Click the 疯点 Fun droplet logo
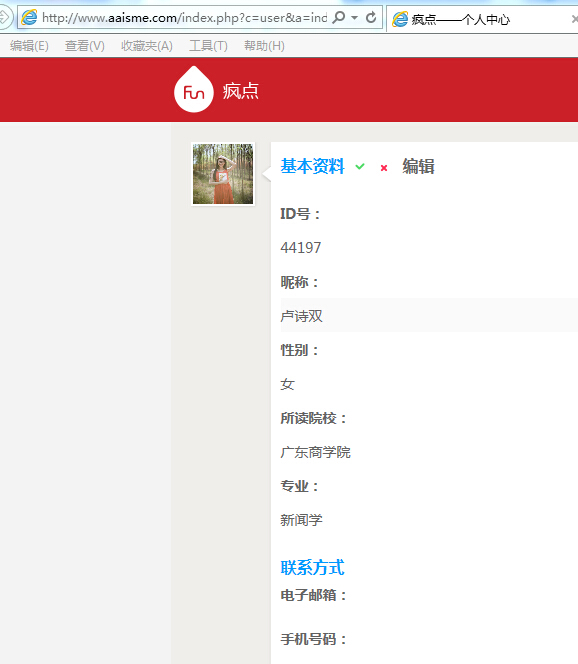The width and height of the screenshot is (578, 664). [x=194, y=90]
